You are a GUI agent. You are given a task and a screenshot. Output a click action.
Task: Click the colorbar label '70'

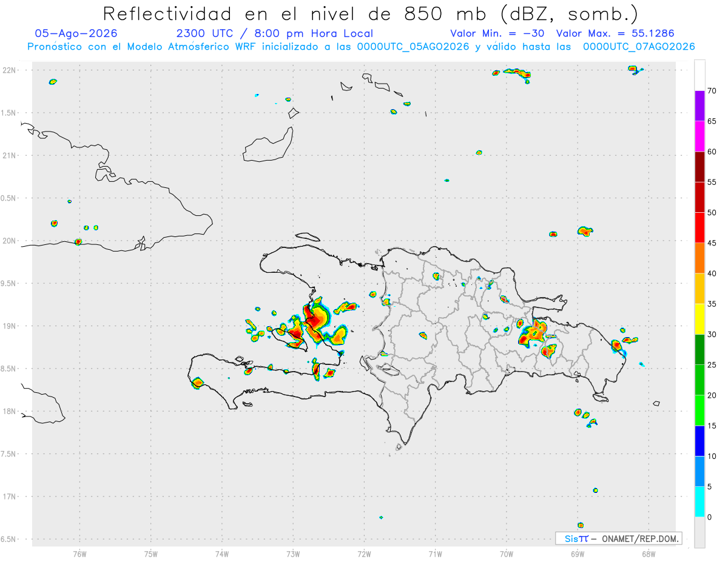(712, 91)
